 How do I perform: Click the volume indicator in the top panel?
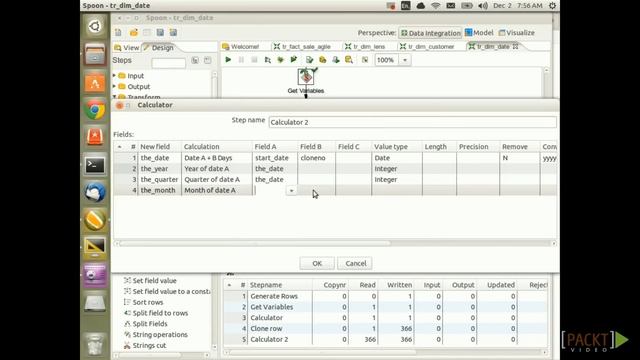pos(483,6)
